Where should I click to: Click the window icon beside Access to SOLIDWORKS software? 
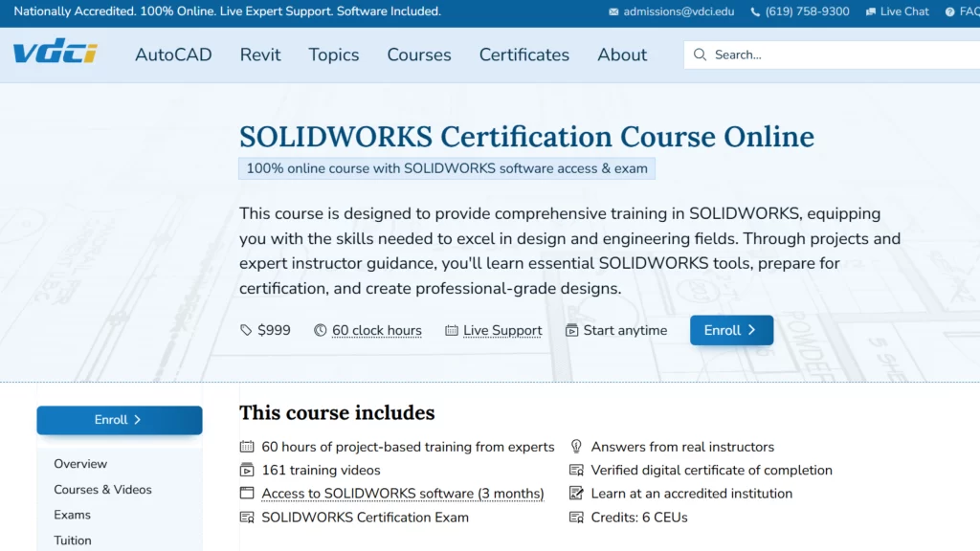click(247, 494)
